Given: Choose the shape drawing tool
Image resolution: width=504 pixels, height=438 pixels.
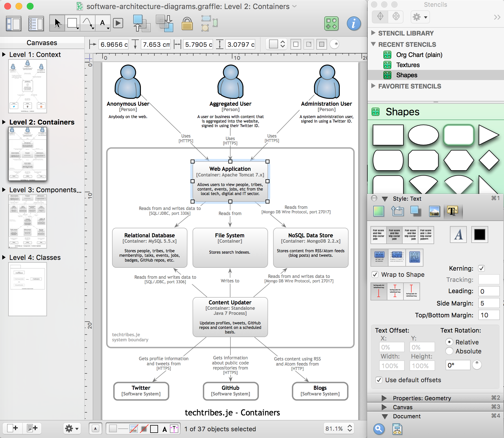Looking at the screenshot, I should coord(72,23).
